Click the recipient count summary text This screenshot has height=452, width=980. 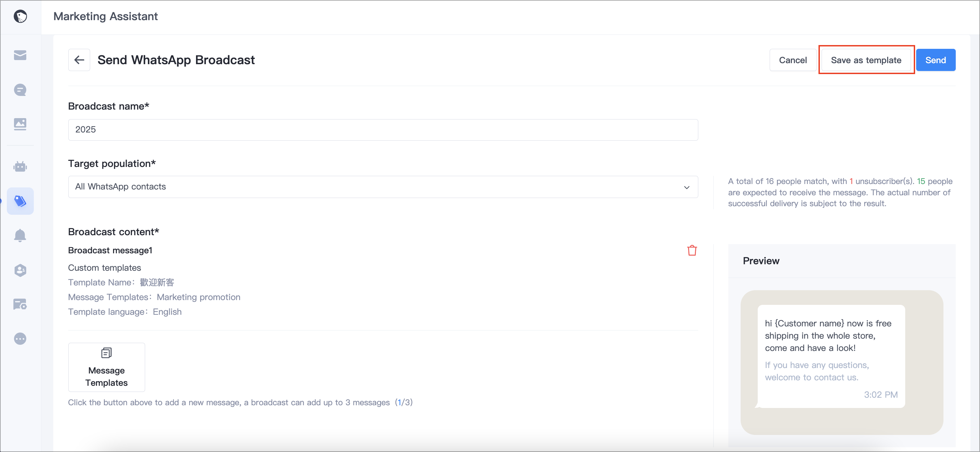pyautogui.click(x=840, y=193)
